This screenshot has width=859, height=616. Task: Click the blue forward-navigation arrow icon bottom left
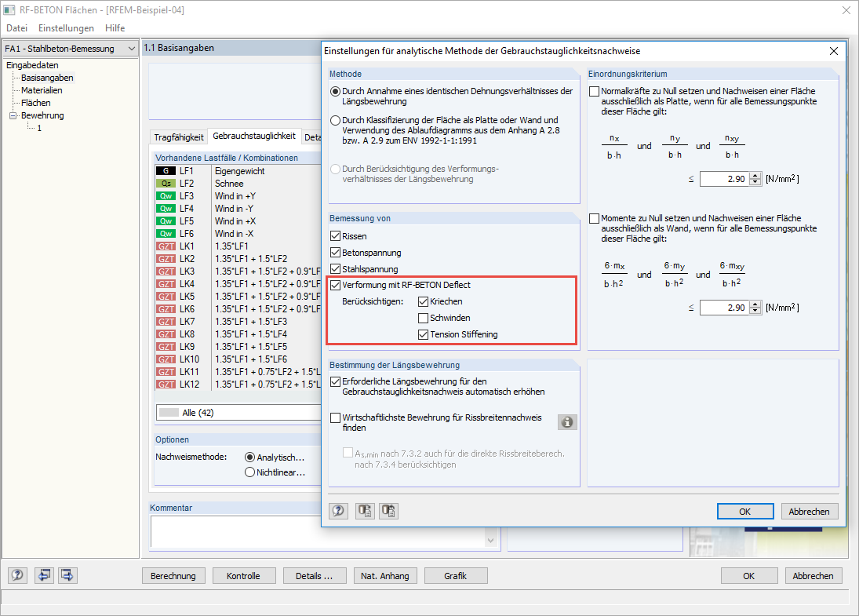(x=67, y=575)
